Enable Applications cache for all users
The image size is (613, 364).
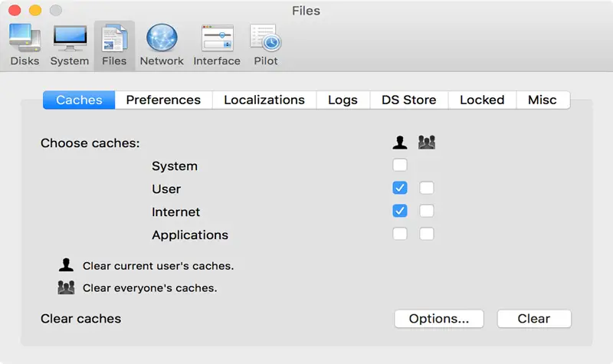(x=427, y=234)
